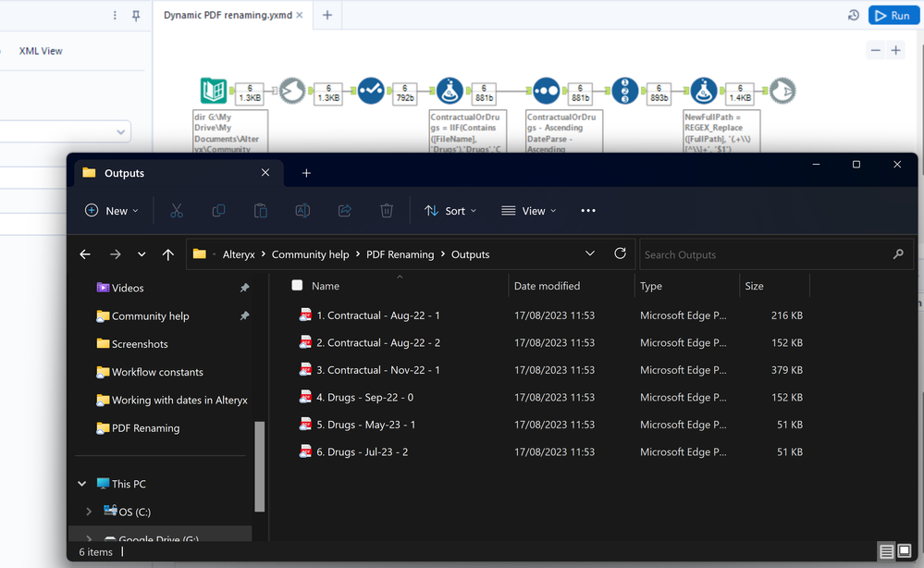The height and width of the screenshot is (568, 924).
Task: Open the Sort dropdown menu
Action: [x=450, y=211]
